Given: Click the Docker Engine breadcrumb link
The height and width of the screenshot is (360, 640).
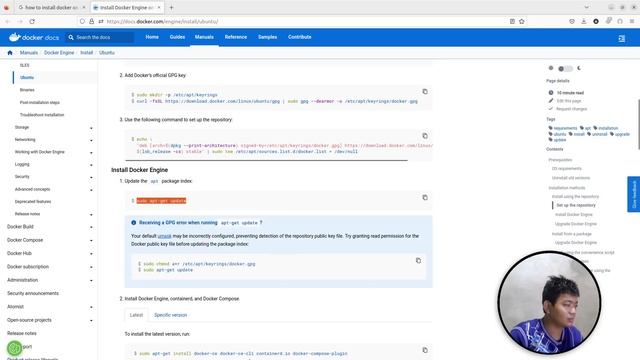Looking at the screenshot, I should 59,53.
